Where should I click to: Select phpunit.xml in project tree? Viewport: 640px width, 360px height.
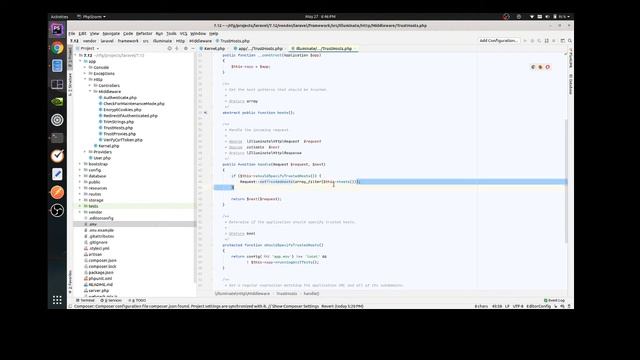[100, 278]
